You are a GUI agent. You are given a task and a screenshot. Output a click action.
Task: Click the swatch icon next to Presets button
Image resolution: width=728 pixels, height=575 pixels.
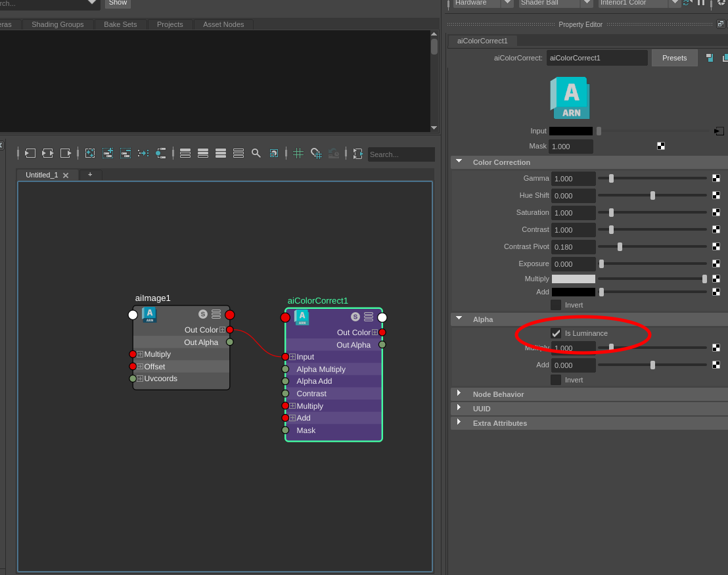click(709, 57)
